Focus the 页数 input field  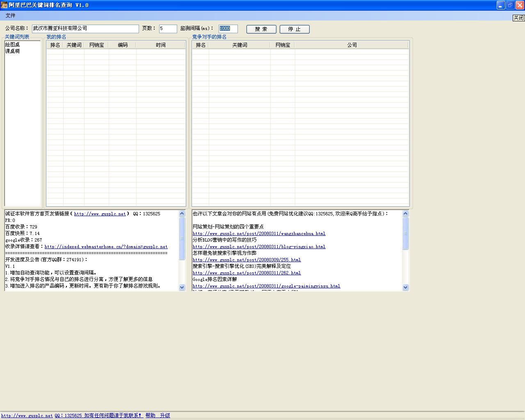click(168, 29)
